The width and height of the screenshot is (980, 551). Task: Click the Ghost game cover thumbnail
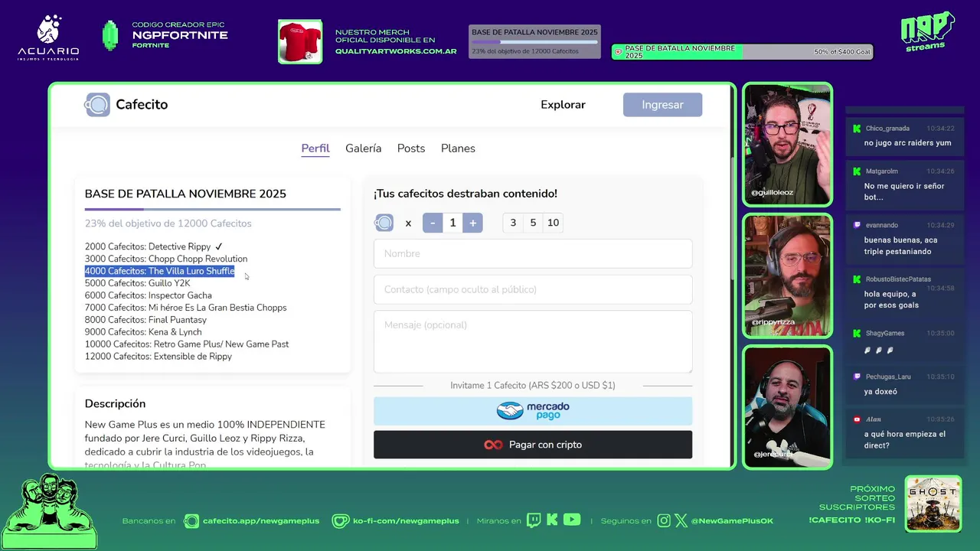coord(933,504)
